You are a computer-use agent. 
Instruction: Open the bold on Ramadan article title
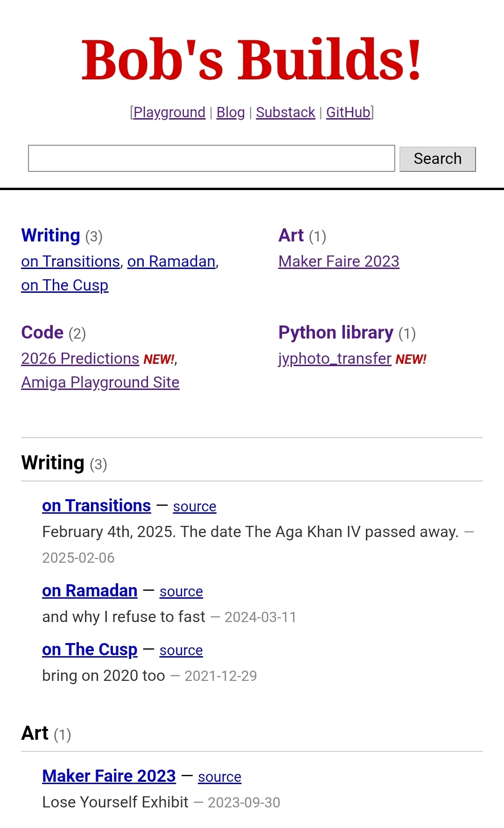point(90,591)
